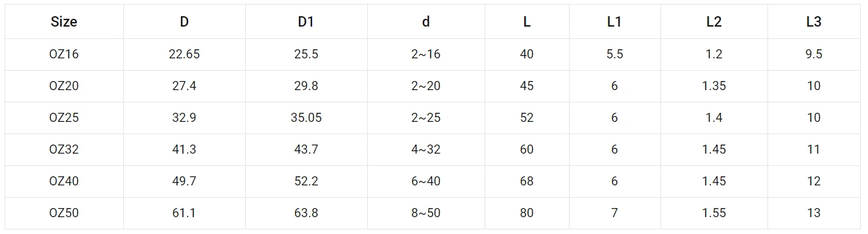This screenshot has height=234, width=868.
Task: Click the Size column header
Action: coord(64,21)
